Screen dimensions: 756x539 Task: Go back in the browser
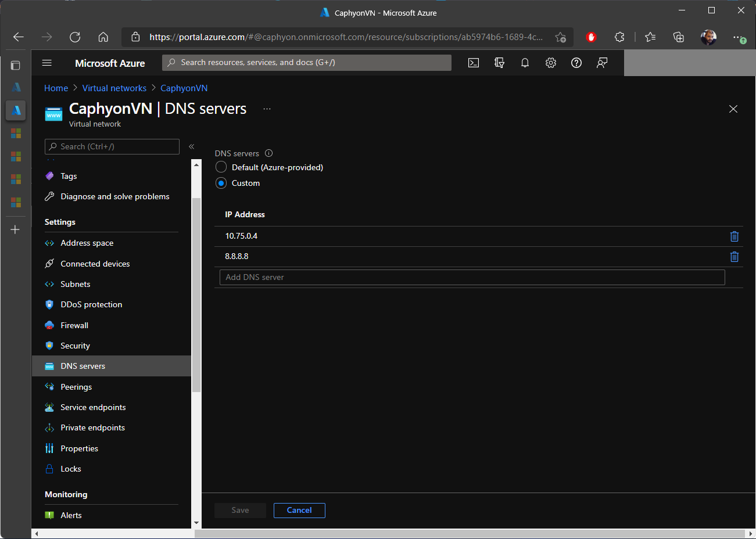tap(19, 37)
